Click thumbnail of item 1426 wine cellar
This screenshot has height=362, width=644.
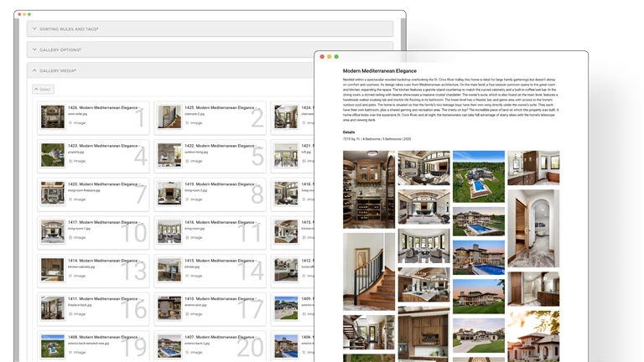tap(53, 116)
